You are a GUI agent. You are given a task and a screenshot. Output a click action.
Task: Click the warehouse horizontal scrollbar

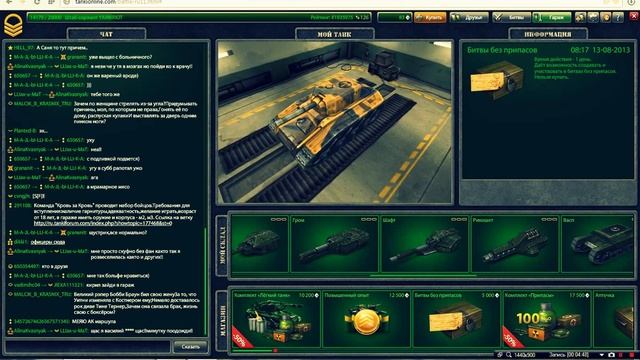pos(423,276)
